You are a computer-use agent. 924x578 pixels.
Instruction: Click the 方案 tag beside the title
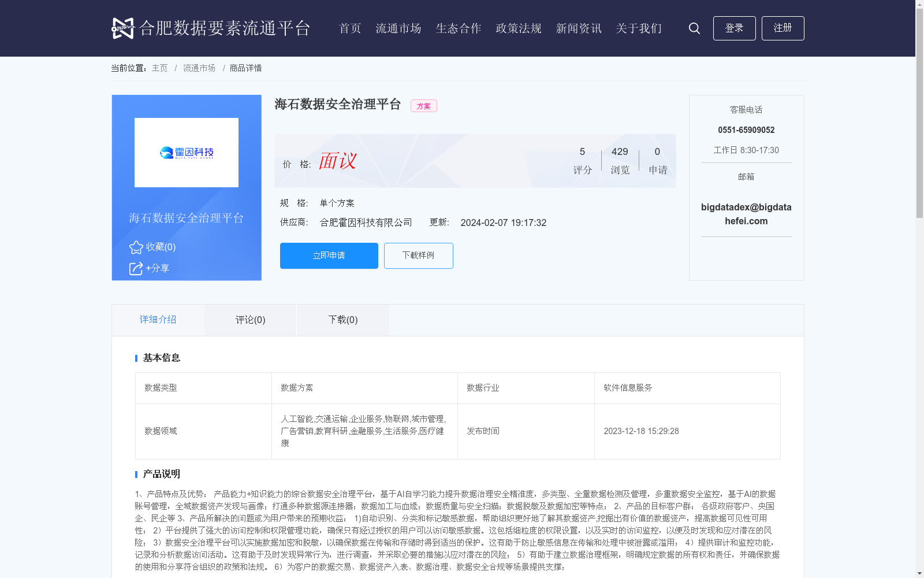click(x=424, y=106)
